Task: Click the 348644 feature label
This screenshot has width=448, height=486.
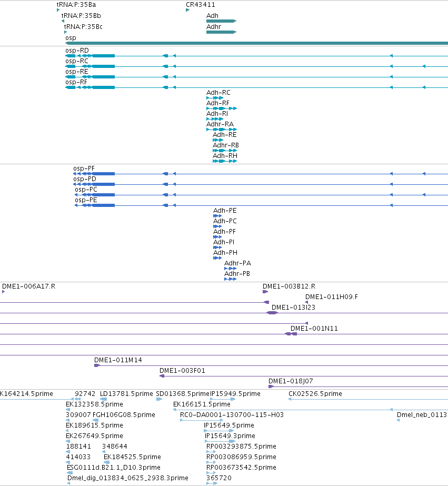Action: click(x=115, y=447)
